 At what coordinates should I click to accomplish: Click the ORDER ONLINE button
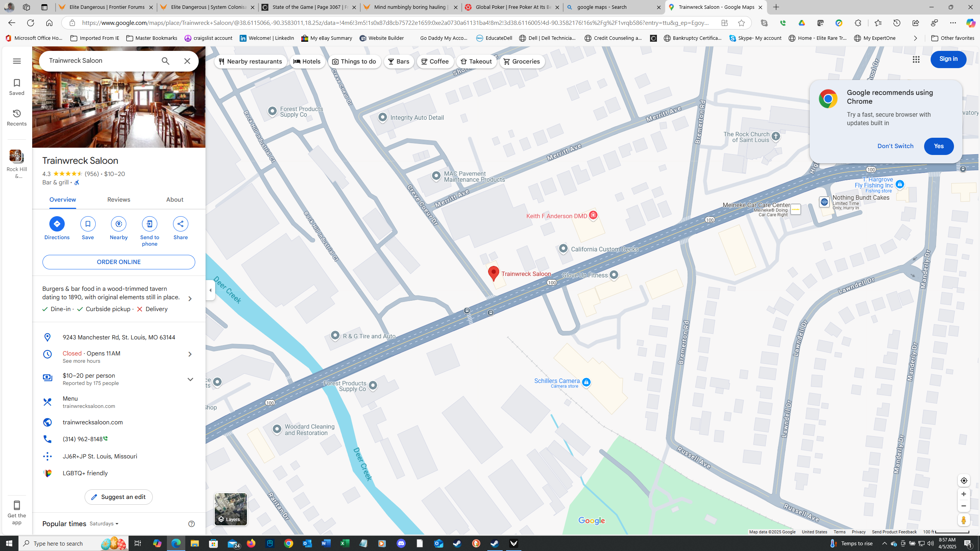[119, 262]
